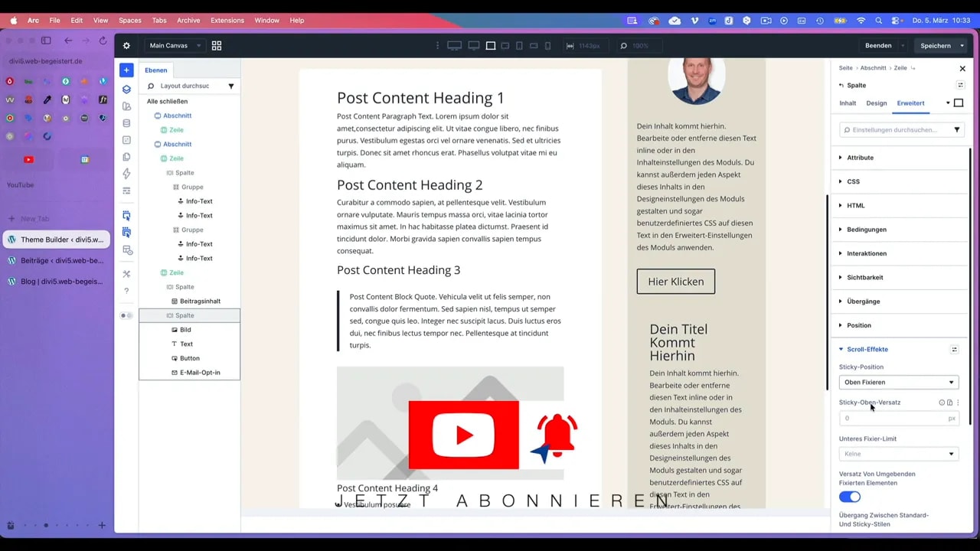Disable the Versatz Von Umgebenden Fixierten Elementen toggle
The image size is (980, 551).
[x=850, y=497]
